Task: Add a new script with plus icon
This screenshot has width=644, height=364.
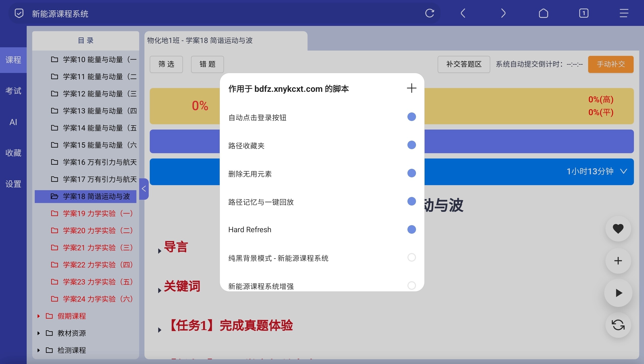Action: (411, 88)
